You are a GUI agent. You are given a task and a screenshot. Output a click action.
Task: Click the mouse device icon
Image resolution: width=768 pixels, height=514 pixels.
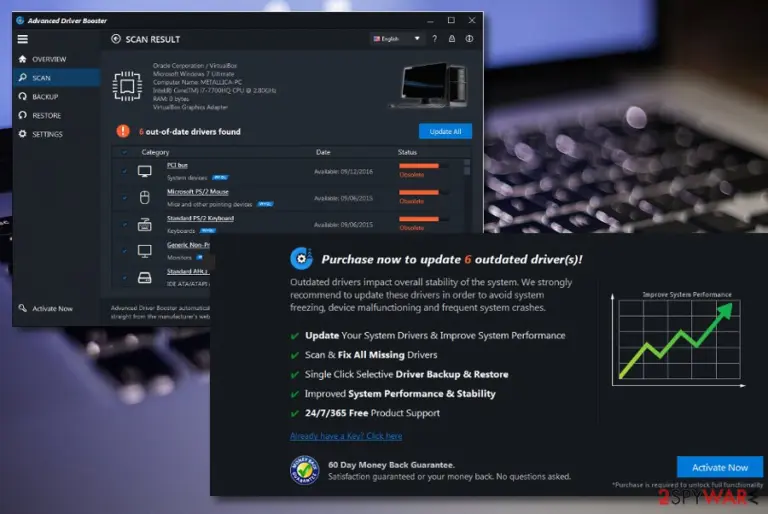click(144, 197)
